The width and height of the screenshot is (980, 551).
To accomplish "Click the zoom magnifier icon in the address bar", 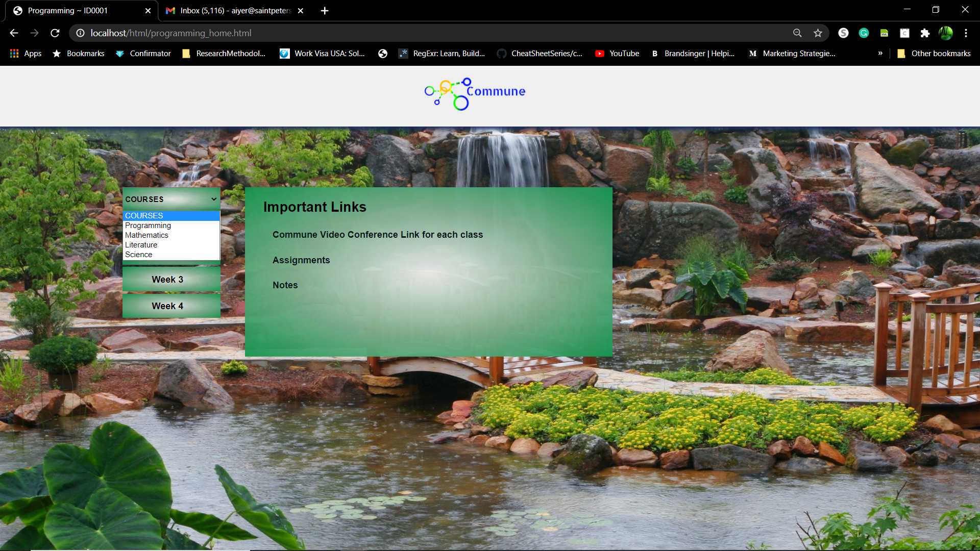I will (x=797, y=33).
